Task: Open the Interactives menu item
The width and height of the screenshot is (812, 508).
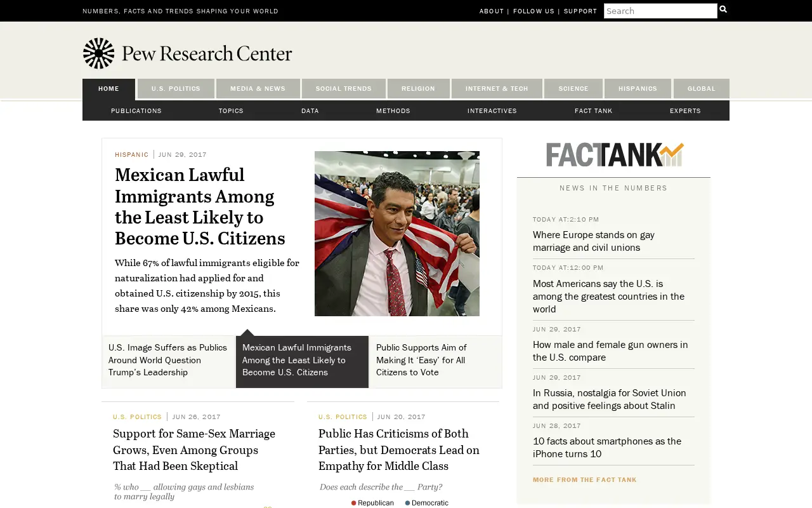Action: (x=492, y=111)
